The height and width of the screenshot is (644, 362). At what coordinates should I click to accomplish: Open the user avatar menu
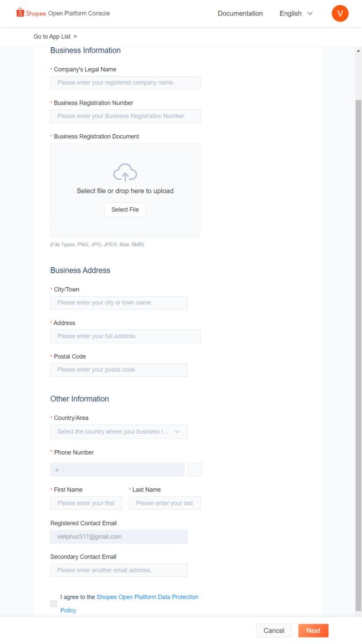pyautogui.click(x=340, y=13)
